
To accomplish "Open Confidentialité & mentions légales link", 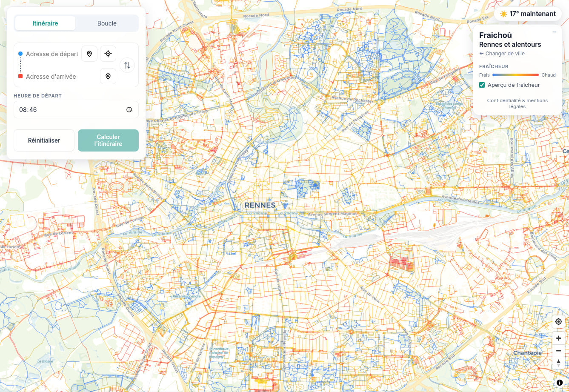I will (x=518, y=103).
